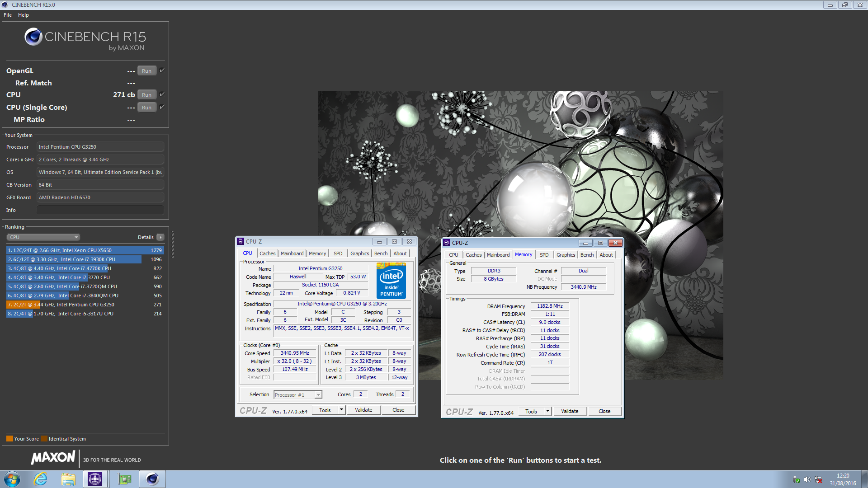The width and height of the screenshot is (868, 488).
Task: Select Graphics tab in Memory CPU-Z window
Action: click(x=566, y=255)
